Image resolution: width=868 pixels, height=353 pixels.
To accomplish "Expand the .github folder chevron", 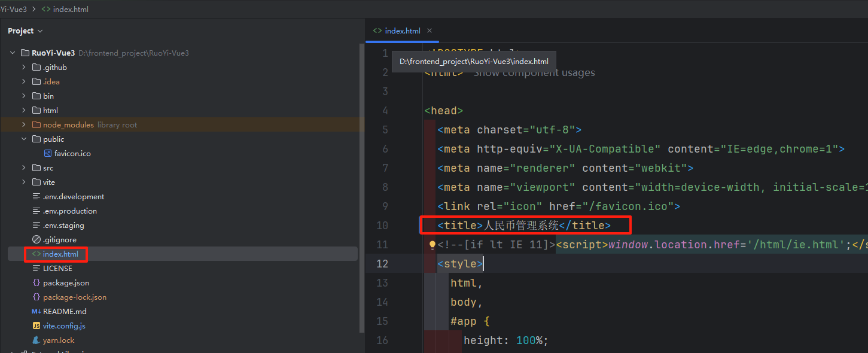I will pyautogui.click(x=24, y=68).
